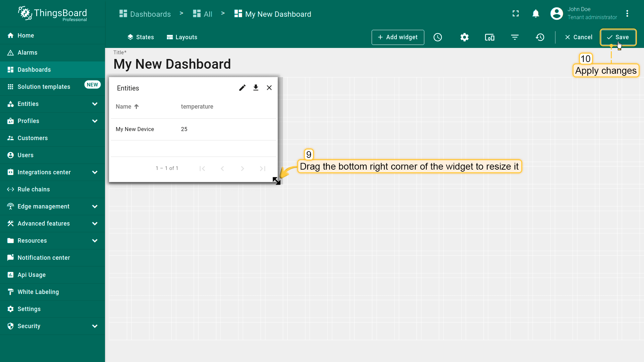Image resolution: width=644 pixels, height=362 pixels.
Task: Click the Cancel button
Action: point(579,37)
